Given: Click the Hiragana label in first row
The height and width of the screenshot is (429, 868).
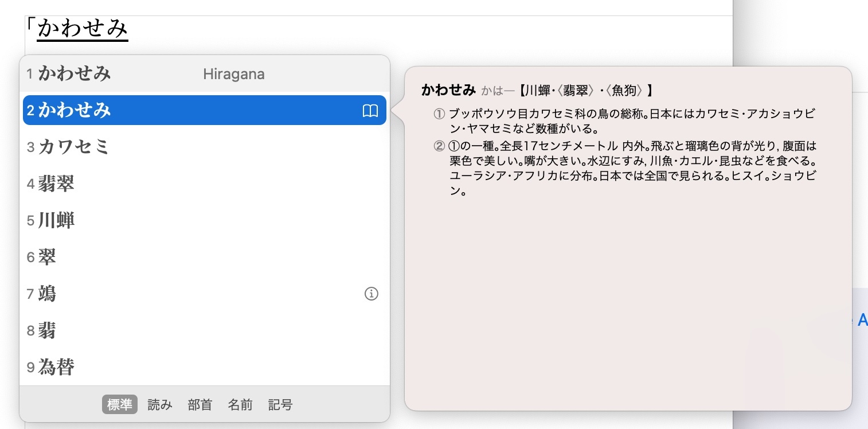Looking at the screenshot, I should (x=233, y=74).
